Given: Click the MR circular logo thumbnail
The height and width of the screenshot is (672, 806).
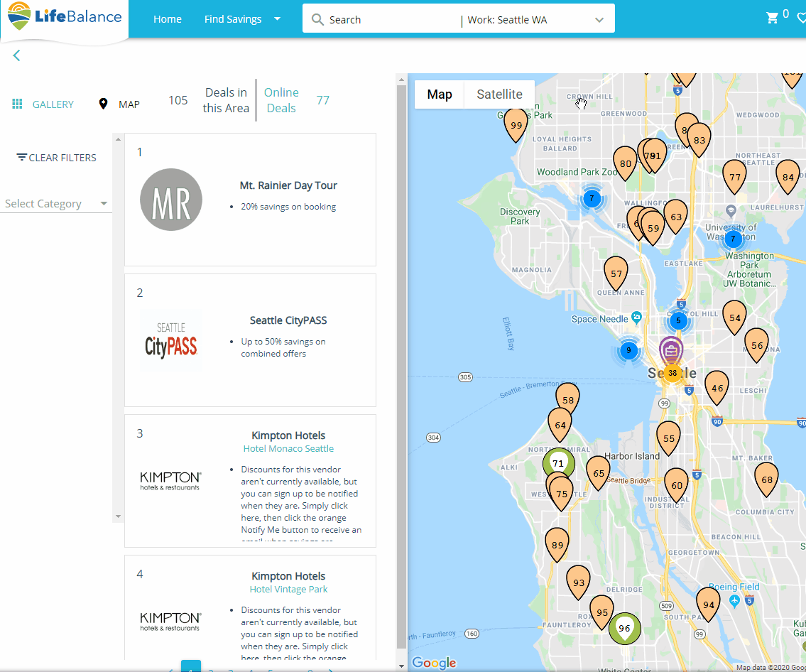Looking at the screenshot, I should [x=170, y=200].
